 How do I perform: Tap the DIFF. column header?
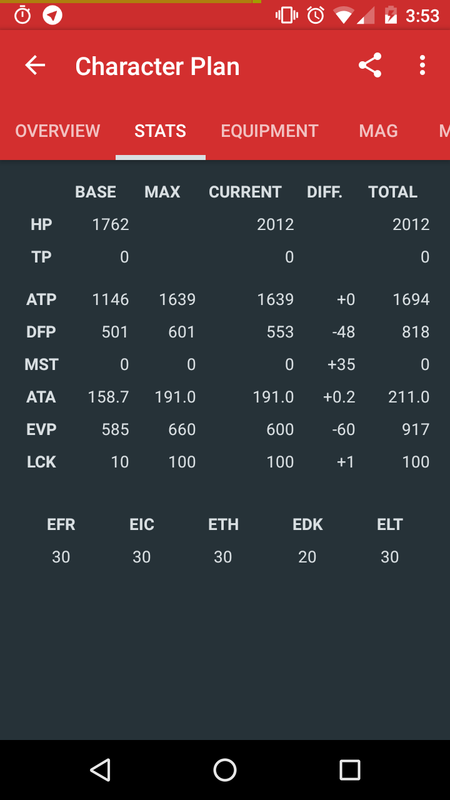point(324,192)
